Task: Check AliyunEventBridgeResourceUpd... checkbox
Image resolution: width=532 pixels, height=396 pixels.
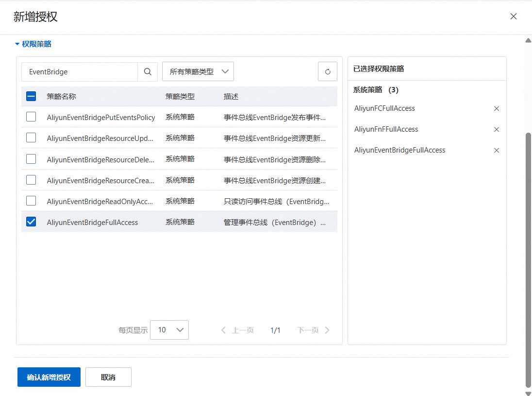Action: [x=31, y=138]
